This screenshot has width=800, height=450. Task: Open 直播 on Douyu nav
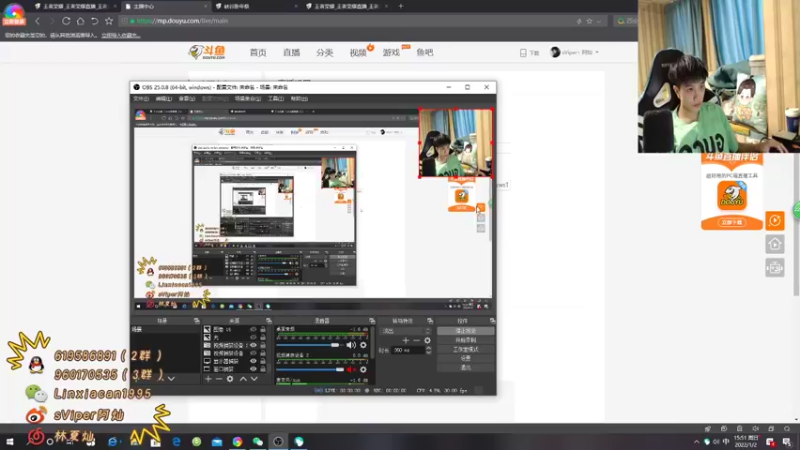tap(291, 53)
